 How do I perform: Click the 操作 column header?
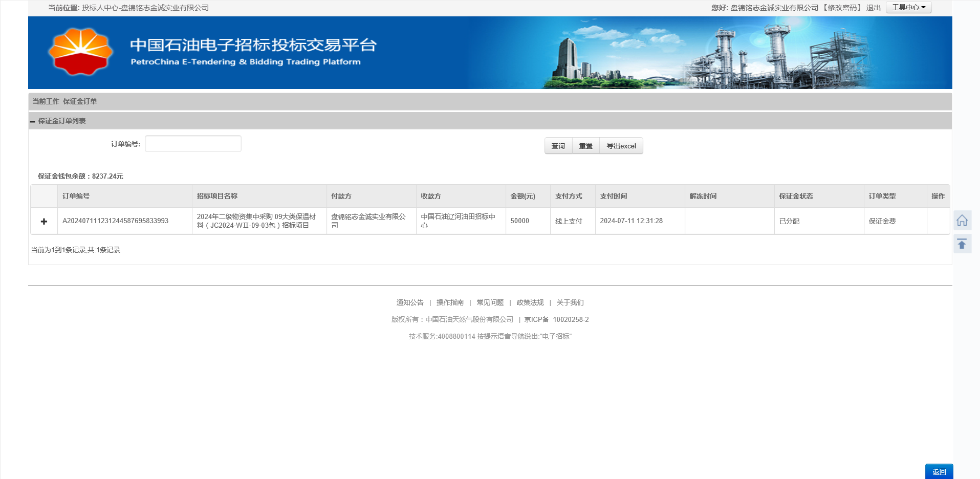pyautogui.click(x=938, y=196)
